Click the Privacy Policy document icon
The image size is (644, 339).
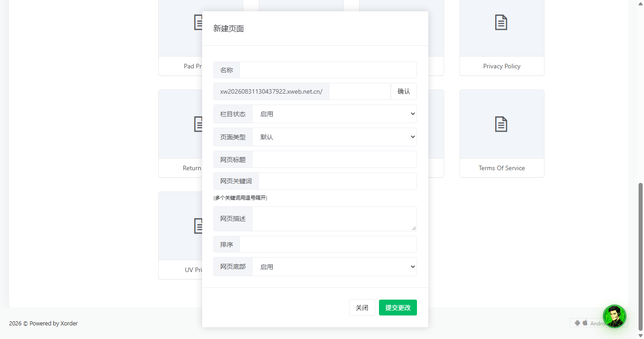[x=501, y=23]
